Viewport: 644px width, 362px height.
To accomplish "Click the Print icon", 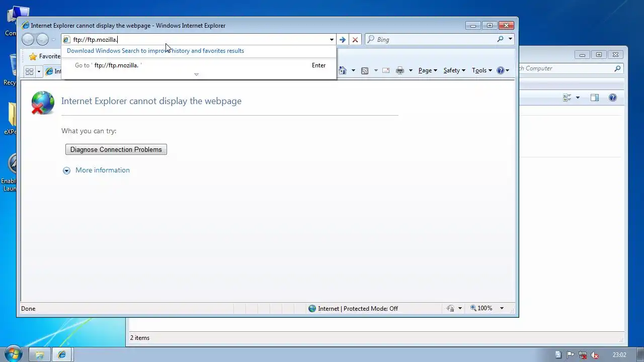I will (400, 70).
